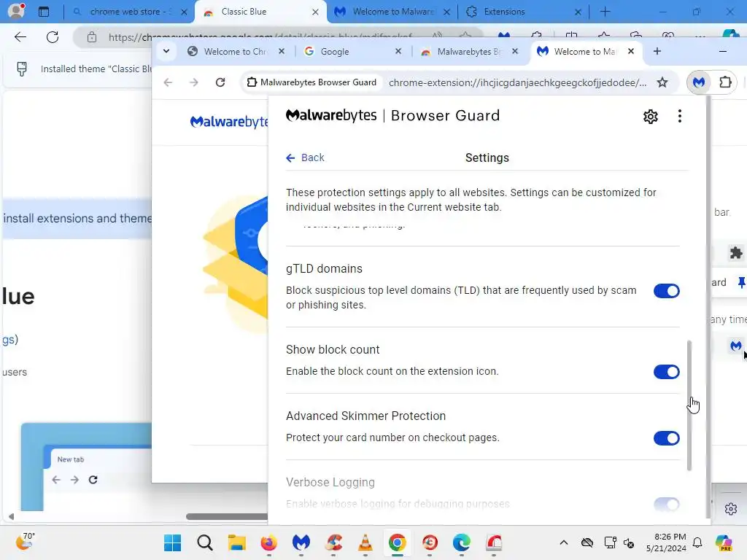Click the Malwarebytes extension icon in Chrome toolbar

(x=698, y=82)
